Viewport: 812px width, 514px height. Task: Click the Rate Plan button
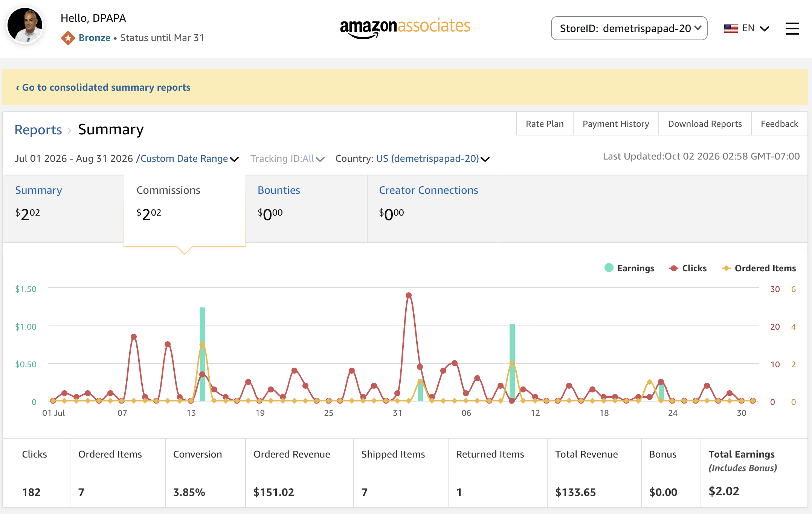click(x=545, y=124)
